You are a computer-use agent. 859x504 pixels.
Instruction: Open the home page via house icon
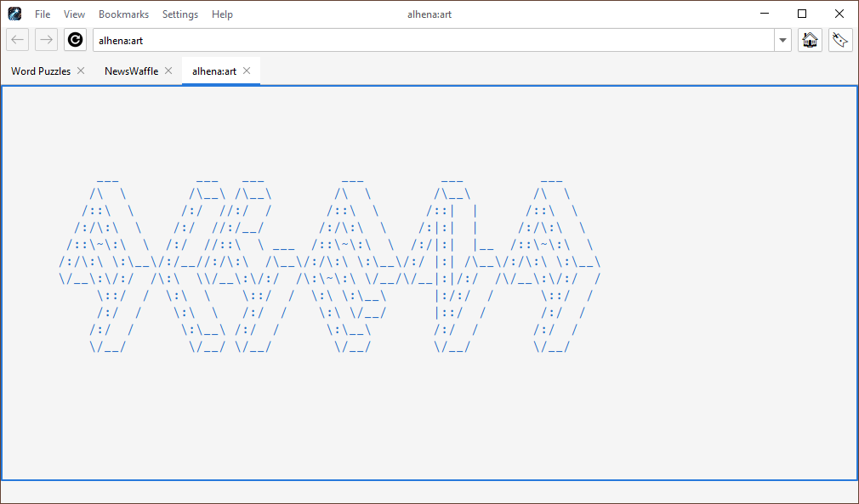(x=810, y=40)
